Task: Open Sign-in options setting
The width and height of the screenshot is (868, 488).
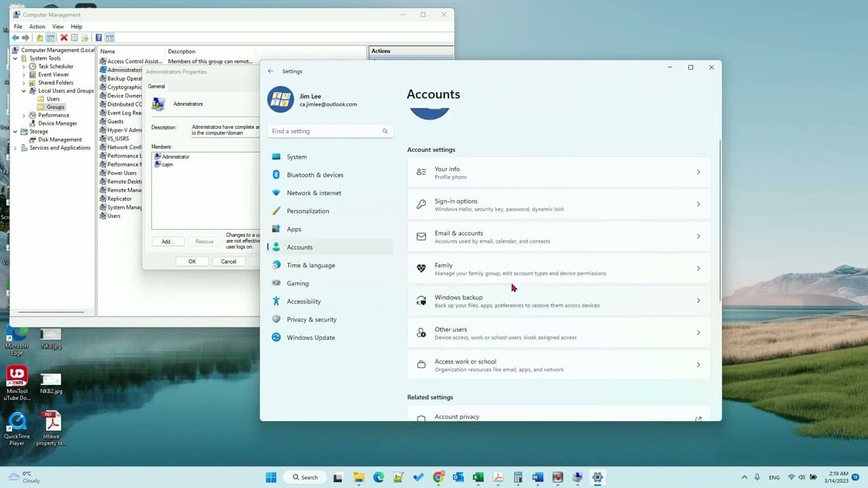Action: click(559, 205)
